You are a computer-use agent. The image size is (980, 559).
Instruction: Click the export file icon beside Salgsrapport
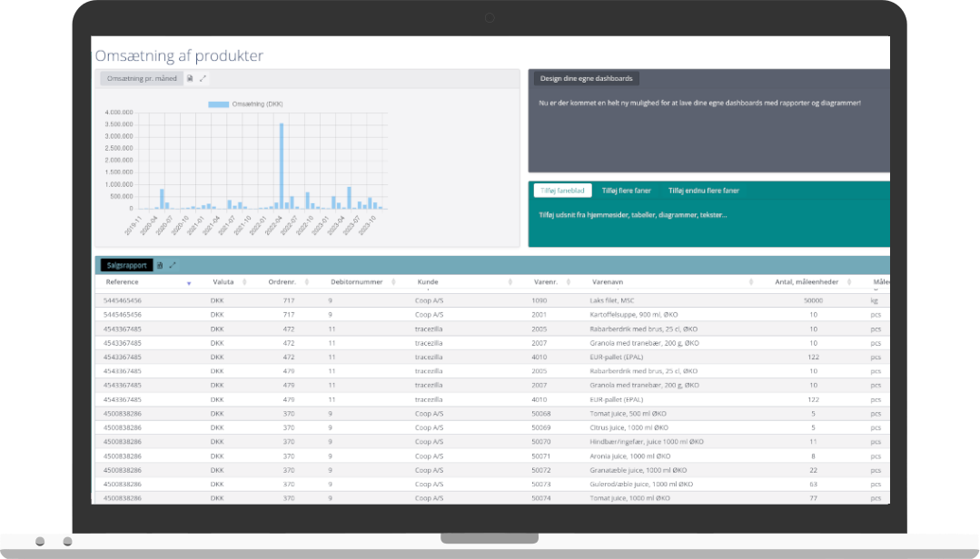(x=160, y=266)
